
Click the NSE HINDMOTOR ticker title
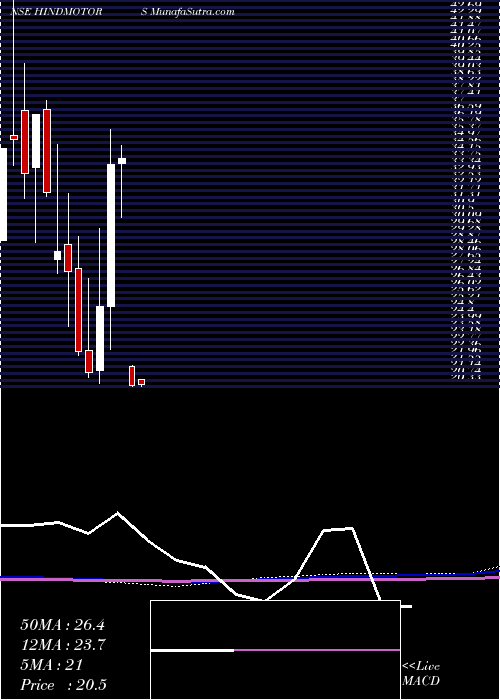[56, 12]
